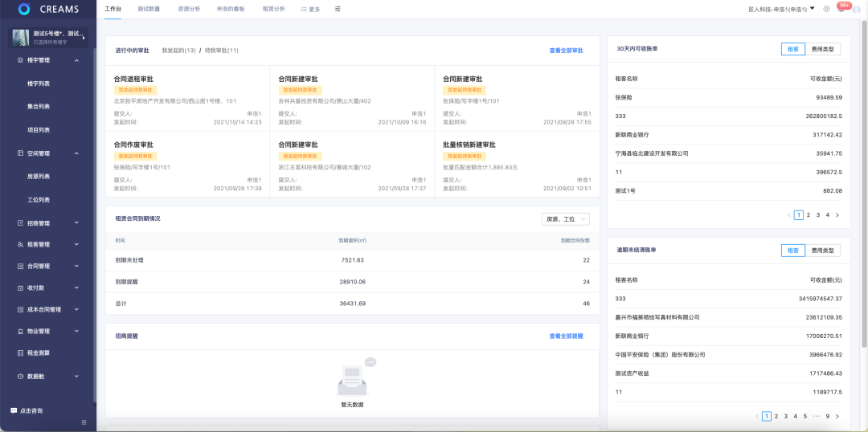868x432 pixels.
Task: Click the tab customization sliders icon
Action: [338, 9]
